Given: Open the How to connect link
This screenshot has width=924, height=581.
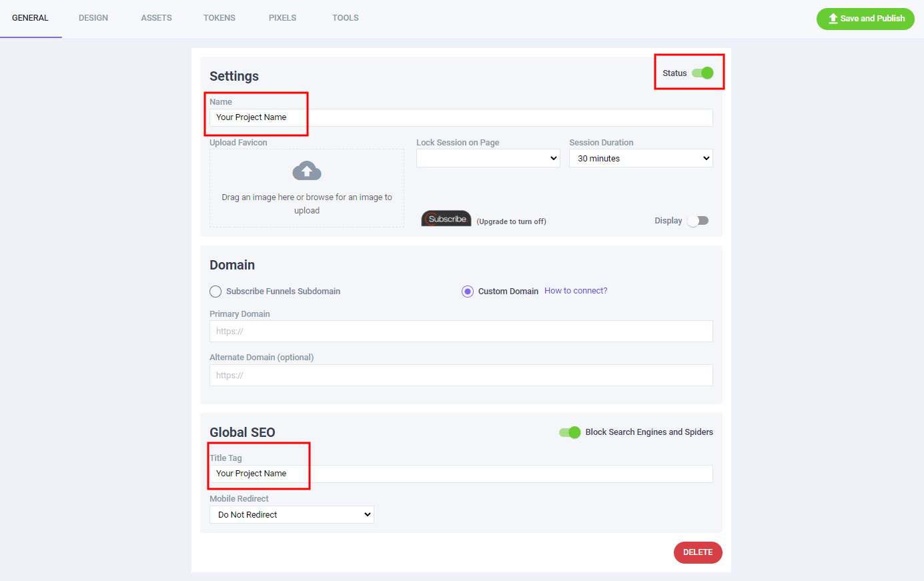Looking at the screenshot, I should 576,291.
